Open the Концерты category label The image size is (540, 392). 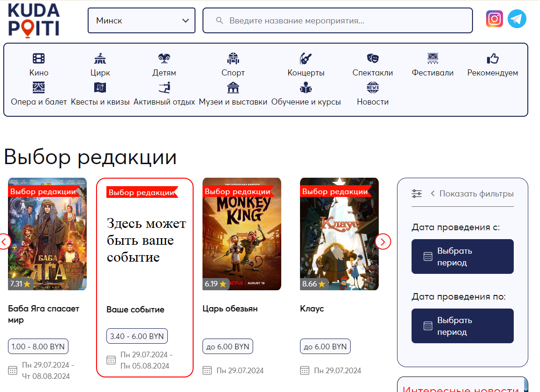tap(306, 73)
